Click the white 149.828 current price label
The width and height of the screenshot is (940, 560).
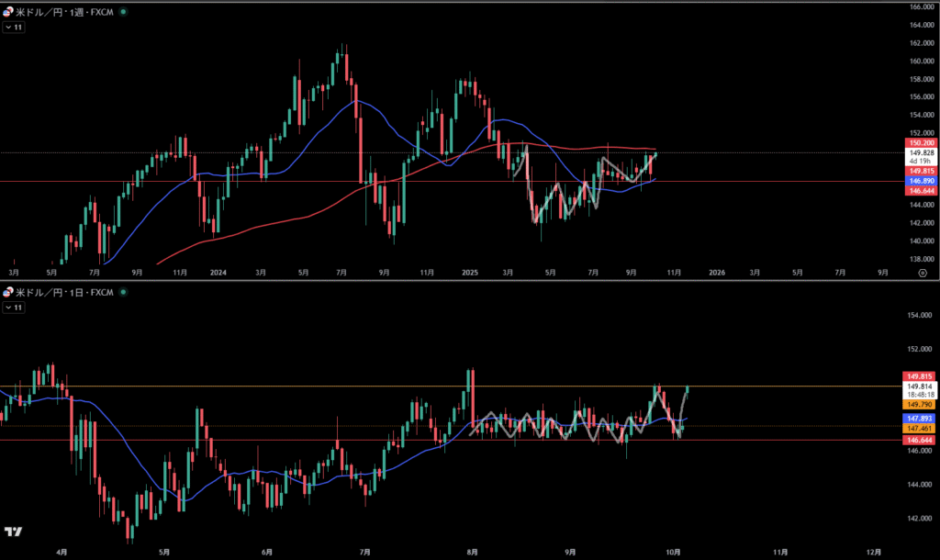[920, 152]
